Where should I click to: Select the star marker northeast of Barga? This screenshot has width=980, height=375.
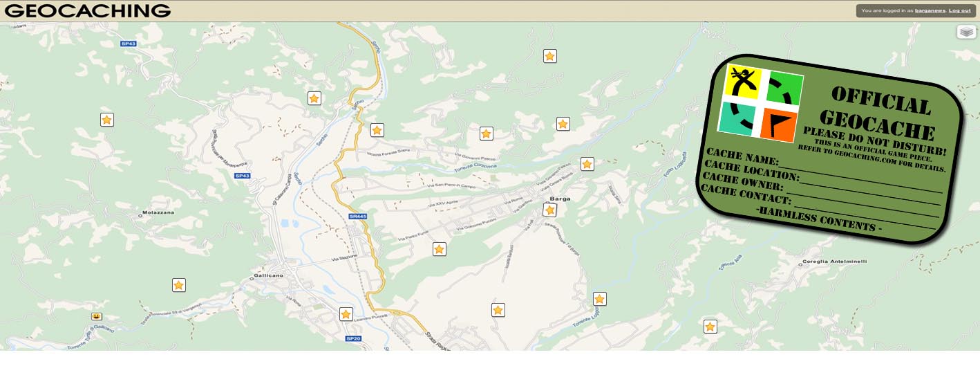587,164
